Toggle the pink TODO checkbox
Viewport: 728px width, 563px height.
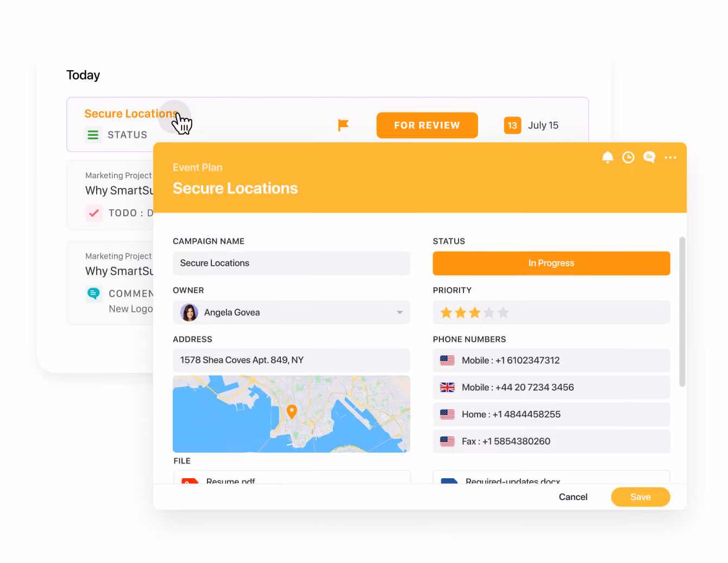click(93, 212)
